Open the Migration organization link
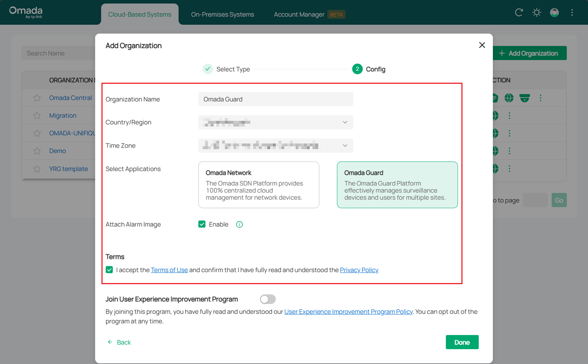This screenshot has height=364, width=588. point(63,116)
